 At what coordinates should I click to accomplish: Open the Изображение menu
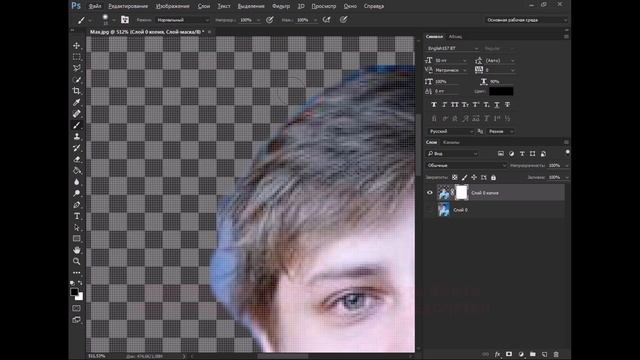pos(173,6)
